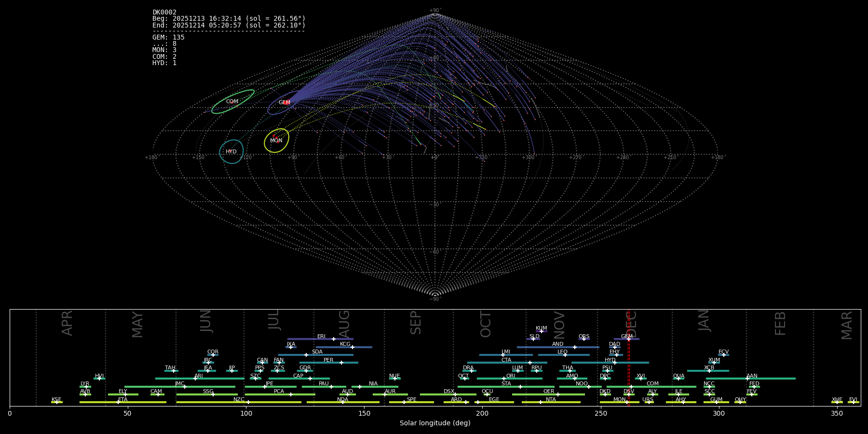The image size is (868, 434).
Task: Select the FVI shower marker at far right
Action: point(853,402)
